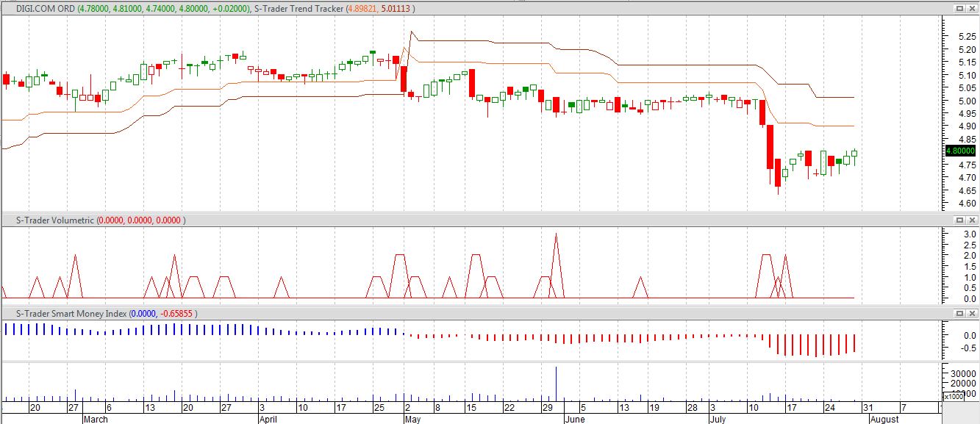The width and height of the screenshot is (980, 424).
Task: Maximize the S-Trader Volumetric panel
Action: coord(959,220)
